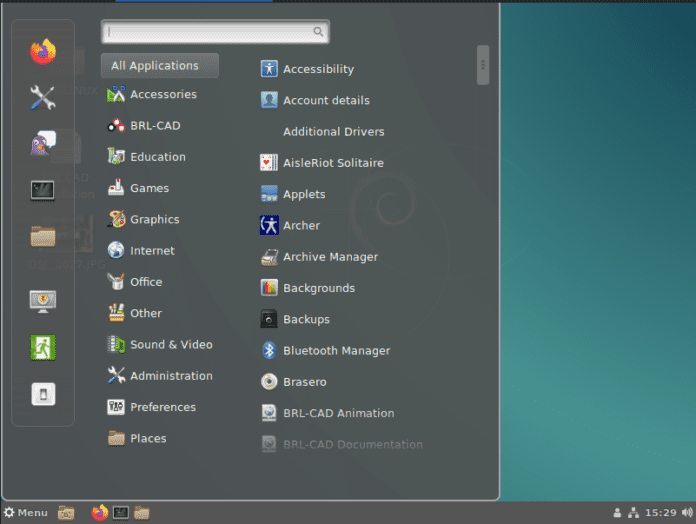Click the applications list scrollbar handle
696x524 pixels.
[483, 65]
